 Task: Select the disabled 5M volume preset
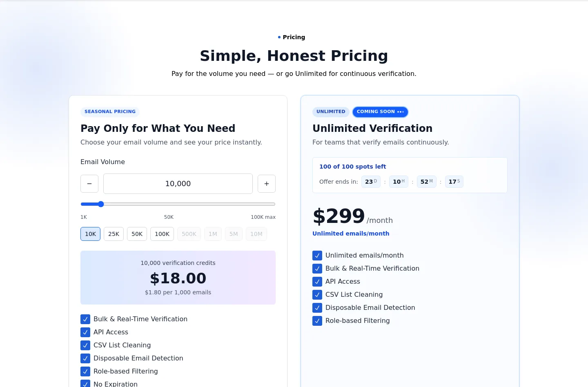pos(234,234)
